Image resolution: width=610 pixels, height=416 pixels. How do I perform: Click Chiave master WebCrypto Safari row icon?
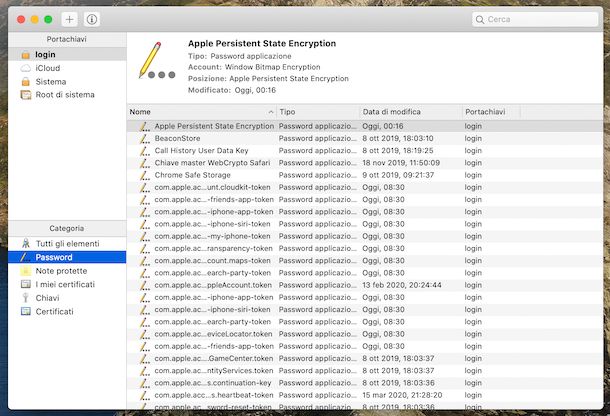tap(145, 163)
